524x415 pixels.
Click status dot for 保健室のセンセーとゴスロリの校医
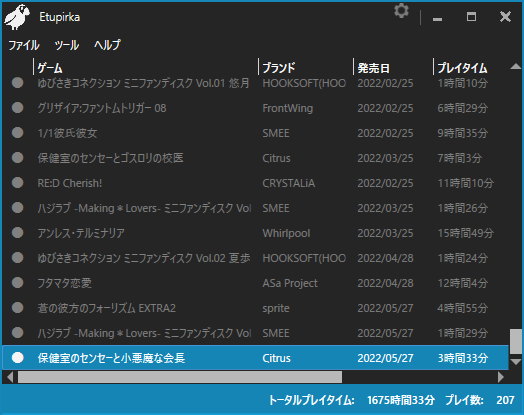(x=17, y=158)
